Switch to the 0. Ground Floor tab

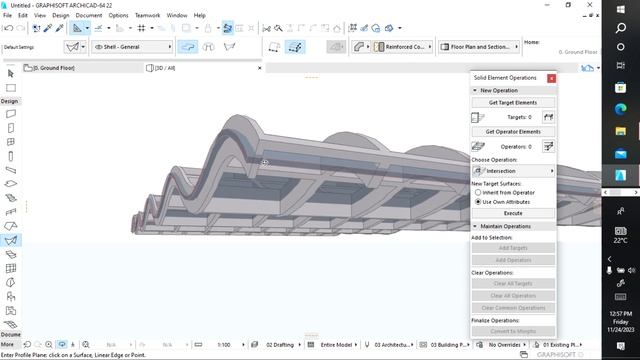(84, 68)
